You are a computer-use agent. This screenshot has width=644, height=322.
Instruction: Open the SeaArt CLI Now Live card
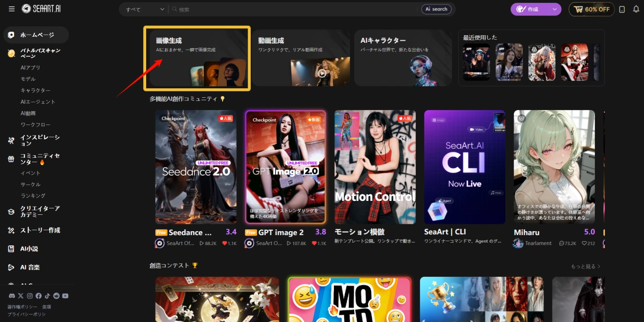[x=465, y=167]
